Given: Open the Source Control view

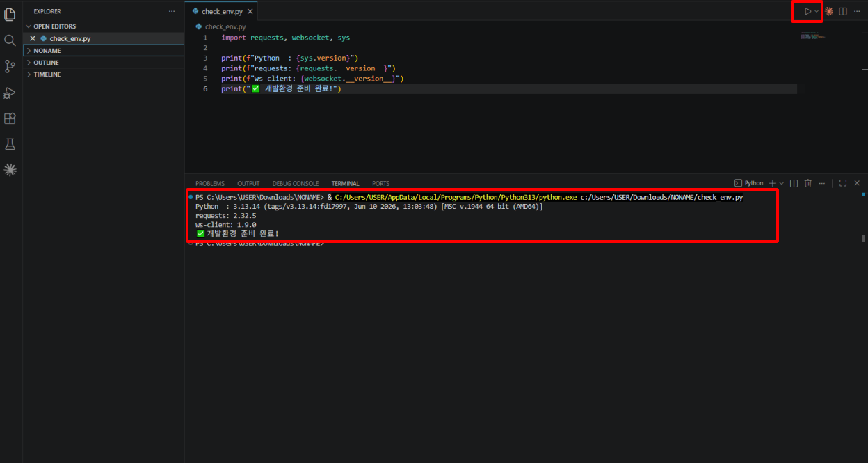Looking at the screenshot, I should pos(10,66).
